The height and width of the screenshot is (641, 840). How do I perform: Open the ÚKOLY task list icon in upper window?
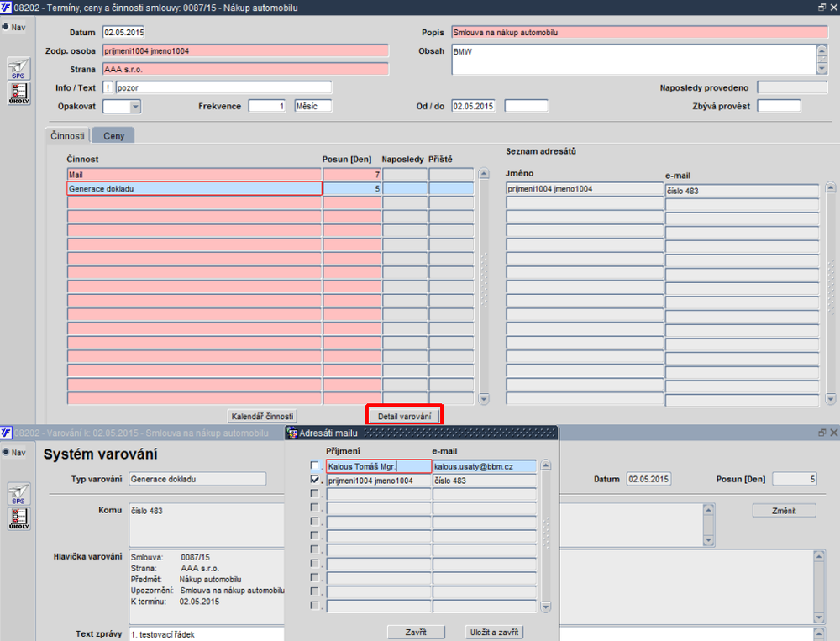(18, 93)
